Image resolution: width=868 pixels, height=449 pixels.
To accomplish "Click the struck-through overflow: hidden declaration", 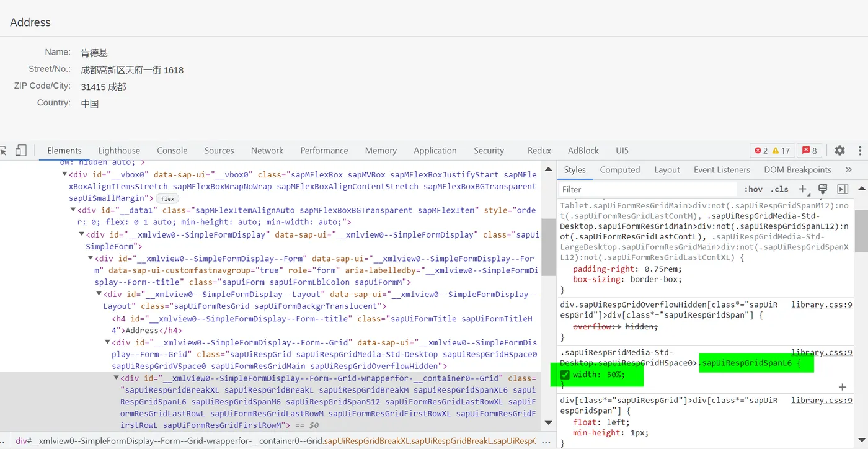I will tap(616, 326).
